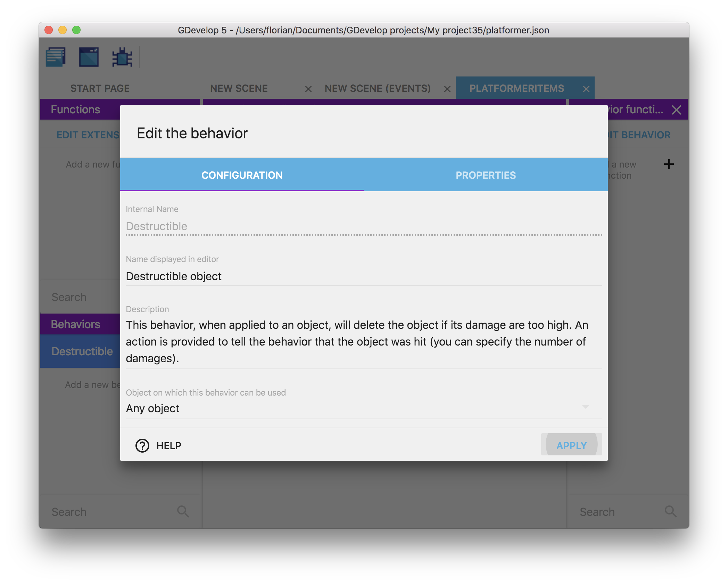Open object type selector showing Any object
Screen dimensions: 728x584
tap(347, 408)
